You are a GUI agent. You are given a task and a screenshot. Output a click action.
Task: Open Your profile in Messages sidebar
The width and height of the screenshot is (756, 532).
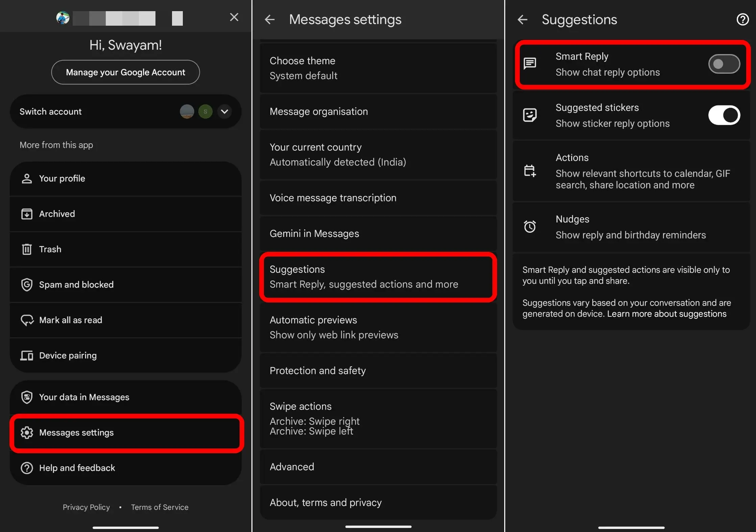click(62, 178)
